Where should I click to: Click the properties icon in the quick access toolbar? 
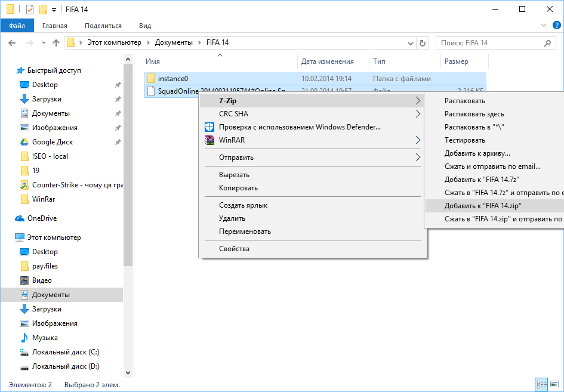pos(30,10)
